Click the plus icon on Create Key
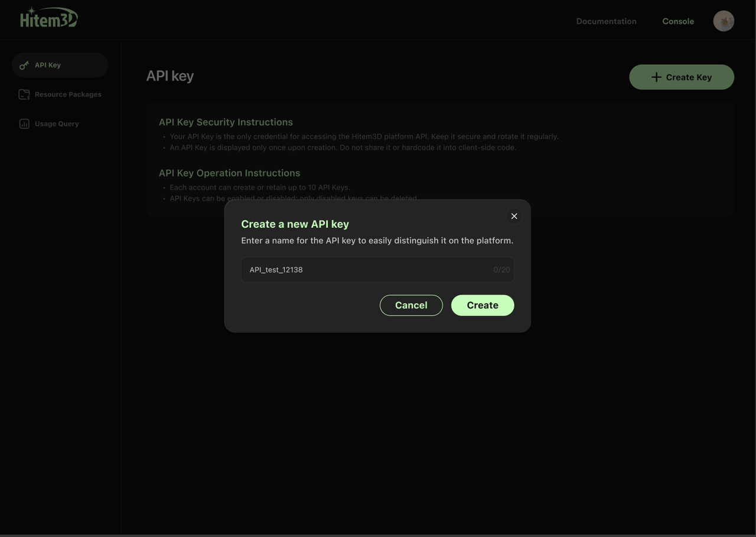This screenshot has width=756, height=537. [x=656, y=77]
